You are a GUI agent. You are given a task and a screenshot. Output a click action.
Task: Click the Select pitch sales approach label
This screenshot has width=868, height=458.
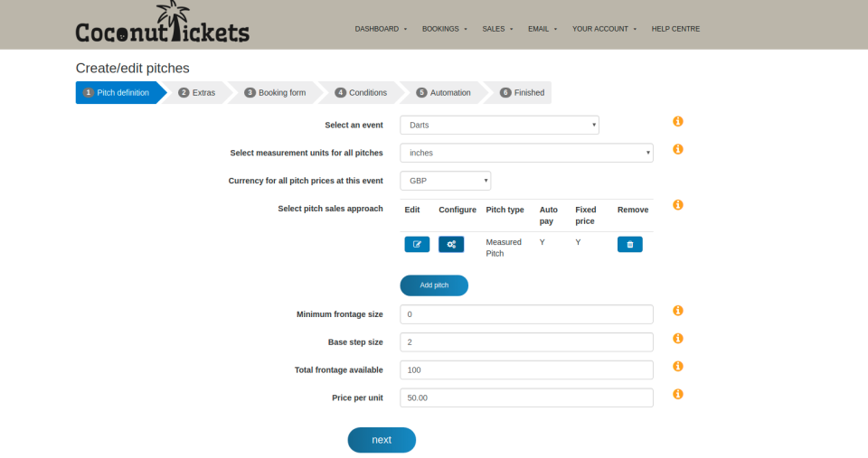331,209
